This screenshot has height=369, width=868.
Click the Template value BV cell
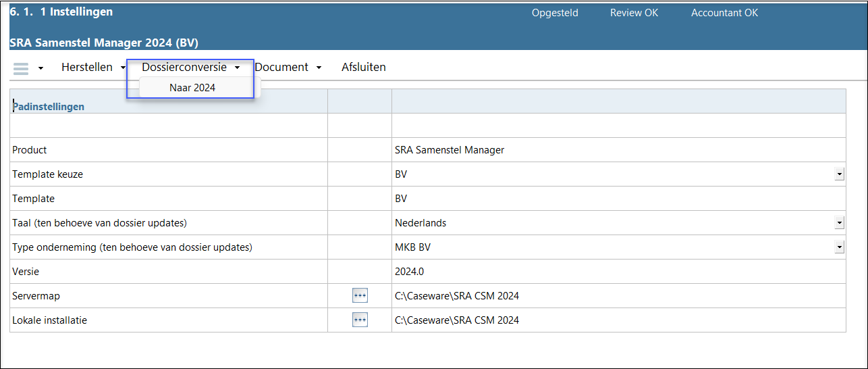point(618,199)
